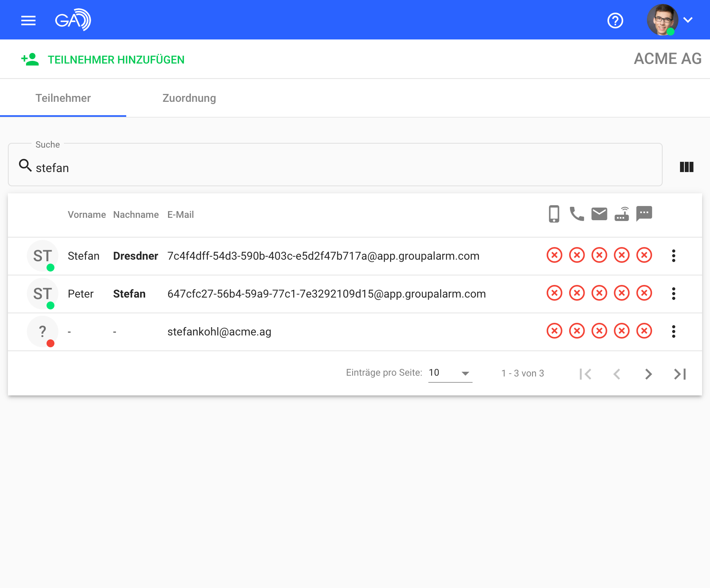Click the GroupAlarm logo

click(73, 20)
